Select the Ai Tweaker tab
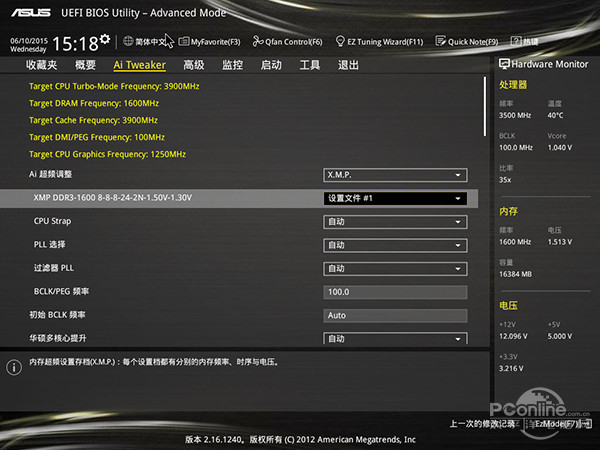This screenshot has height=450, width=600. pos(140,65)
